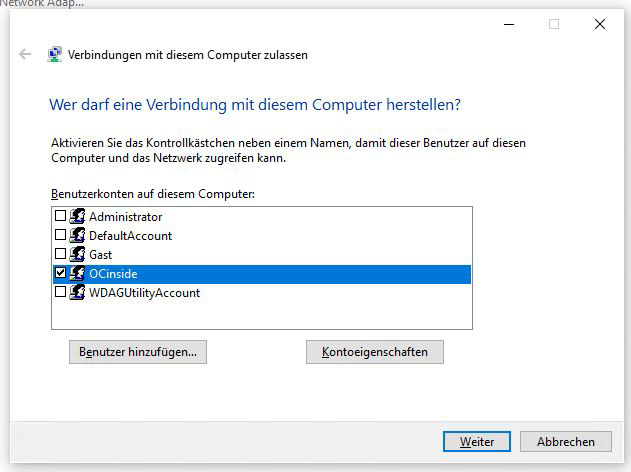Minimize the wizard window

509,24
